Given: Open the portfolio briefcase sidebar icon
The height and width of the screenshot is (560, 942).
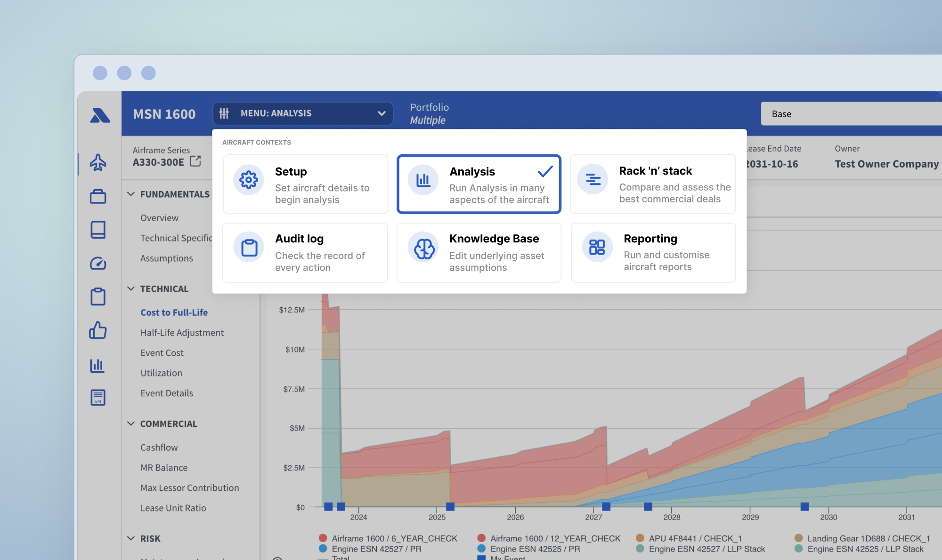Looking at the screenshot, I should [x=98, y=196].
